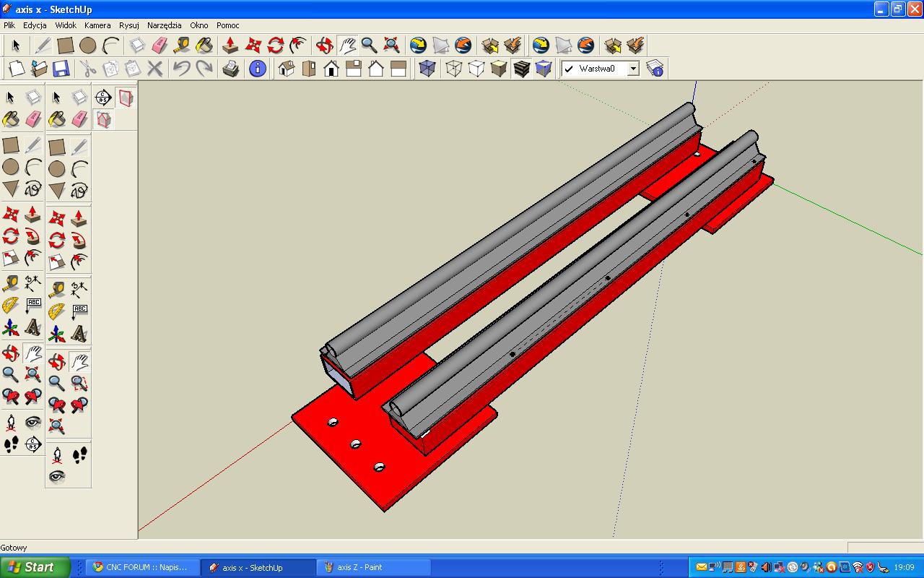Enable Shaded face style
The image size is (924, 578).
click(x=499, y=69)
